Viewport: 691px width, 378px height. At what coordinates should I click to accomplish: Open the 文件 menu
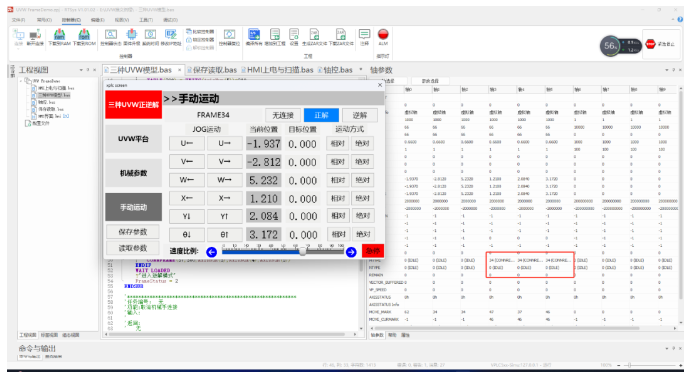pos(18,20)
